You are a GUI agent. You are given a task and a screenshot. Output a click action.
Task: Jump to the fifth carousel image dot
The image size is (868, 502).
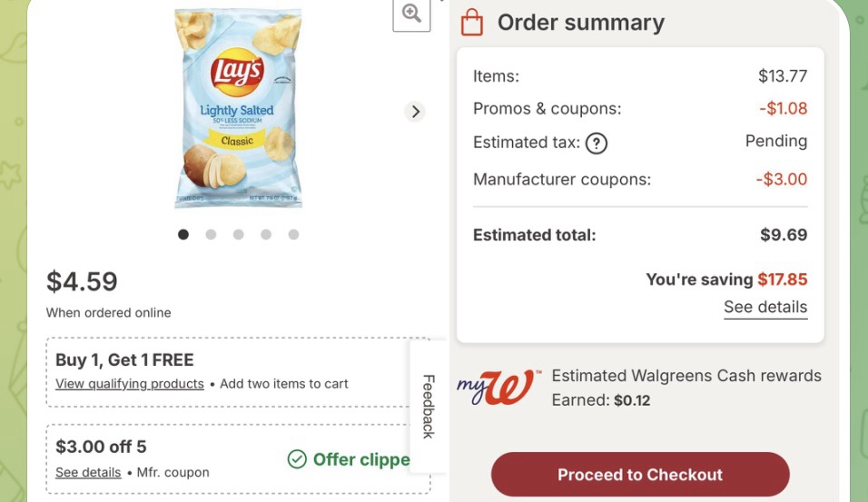coord(293,234)
